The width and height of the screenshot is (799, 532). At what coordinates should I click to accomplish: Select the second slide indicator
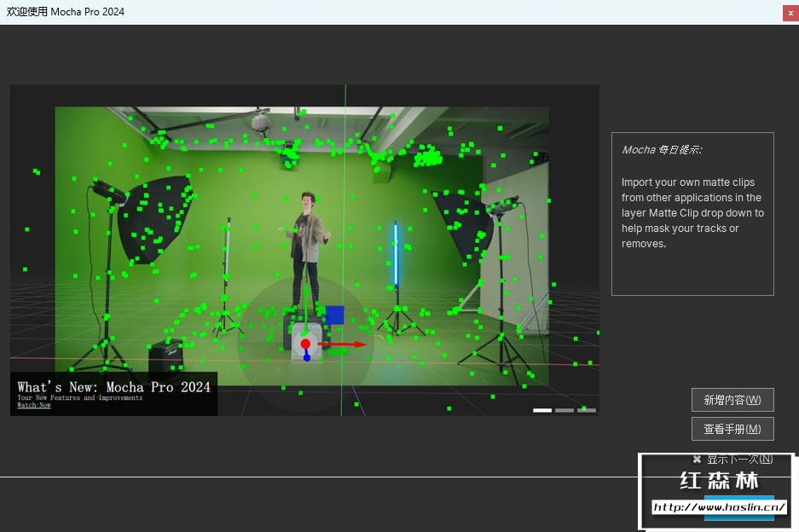(565, 410)
